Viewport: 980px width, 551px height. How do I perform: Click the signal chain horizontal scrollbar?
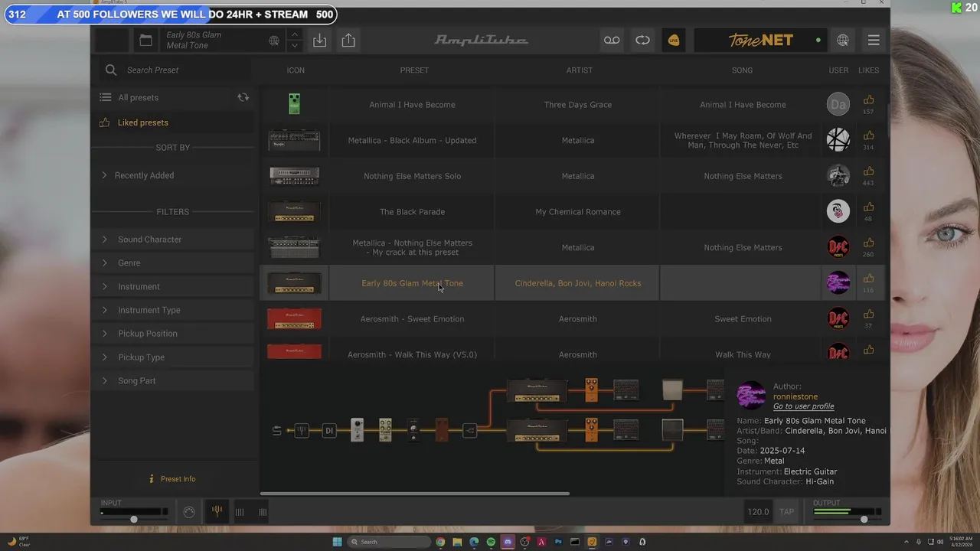click(414, 494)
